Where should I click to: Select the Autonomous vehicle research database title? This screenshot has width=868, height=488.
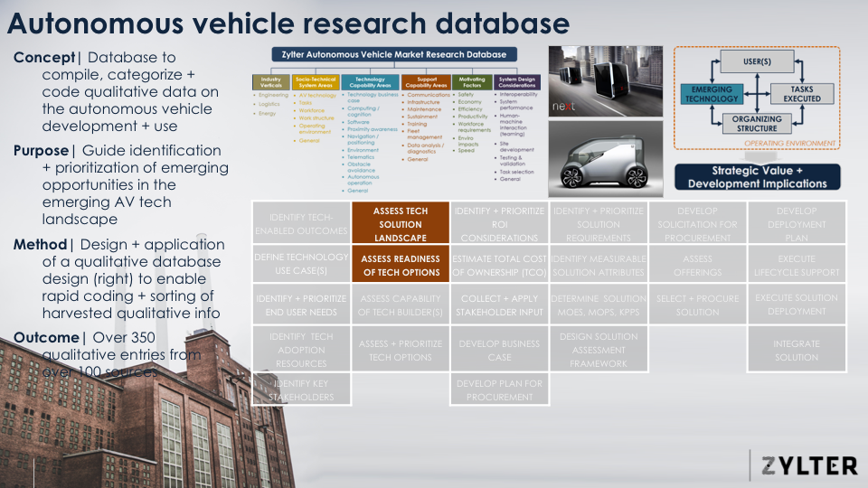(288, 23)
